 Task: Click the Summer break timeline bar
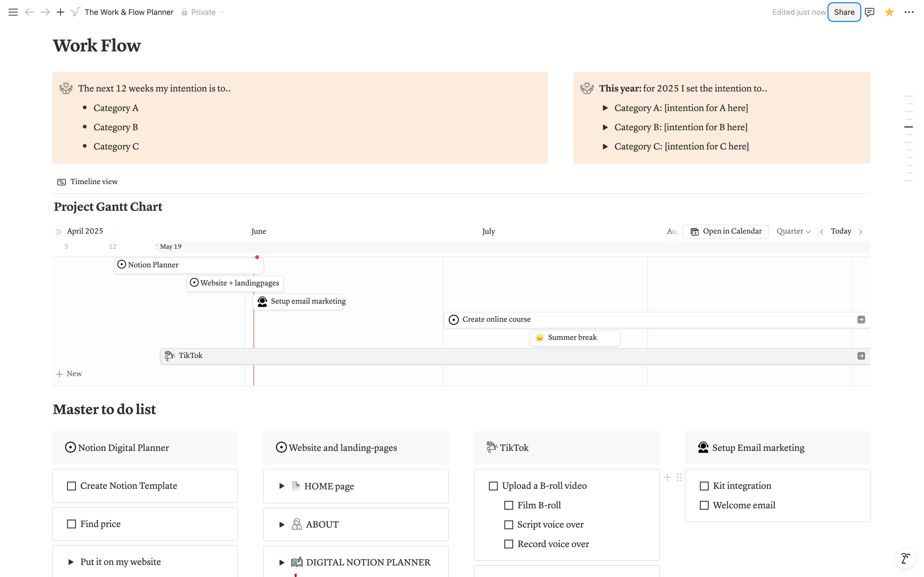(x=574, y=338)
